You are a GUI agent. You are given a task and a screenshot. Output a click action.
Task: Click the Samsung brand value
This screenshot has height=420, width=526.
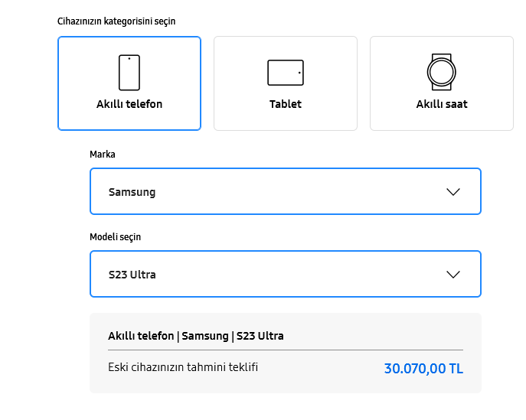coord(132,192)
